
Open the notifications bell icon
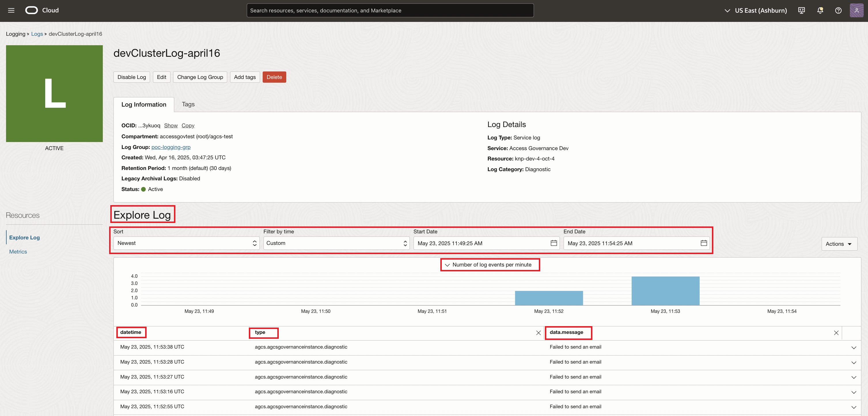(820, 10)
